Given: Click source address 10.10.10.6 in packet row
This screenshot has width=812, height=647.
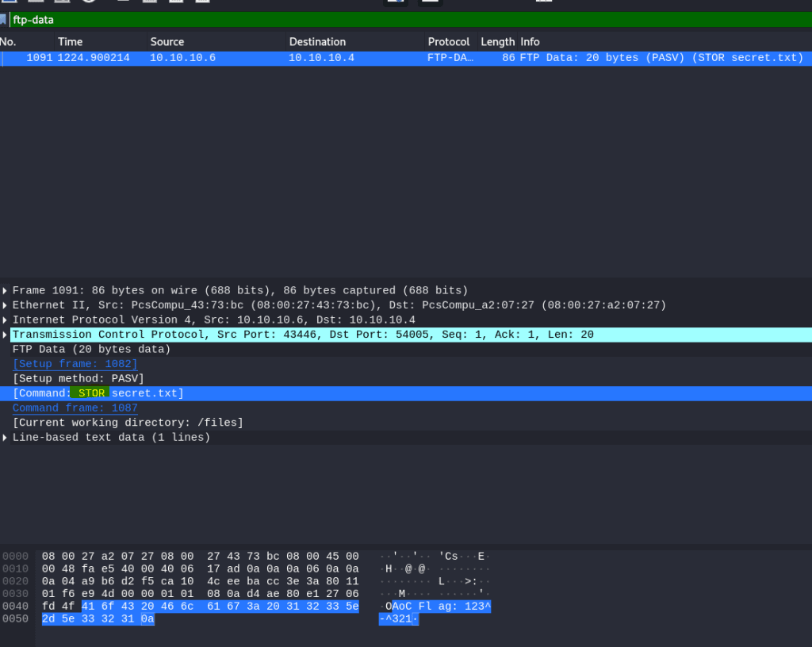Looking at the screenshot, I should (x=183, y=58).
